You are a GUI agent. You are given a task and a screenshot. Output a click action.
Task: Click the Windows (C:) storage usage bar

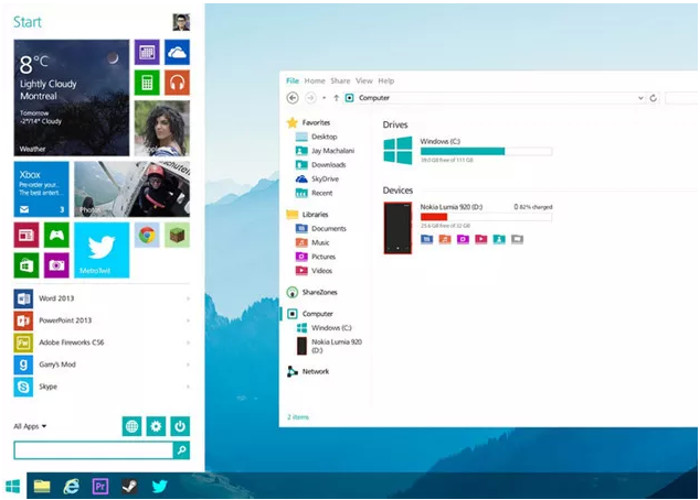click(486, 151)
